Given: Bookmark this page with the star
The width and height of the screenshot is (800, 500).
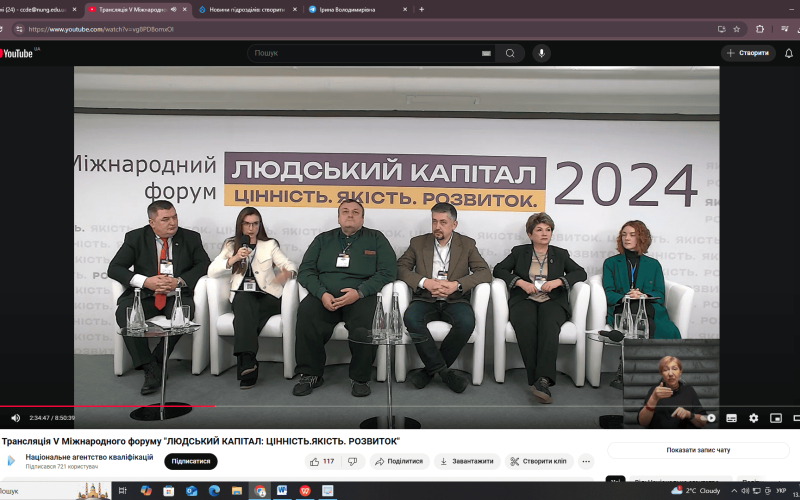Looking at the screenshot, I should [x=736, y=29].
